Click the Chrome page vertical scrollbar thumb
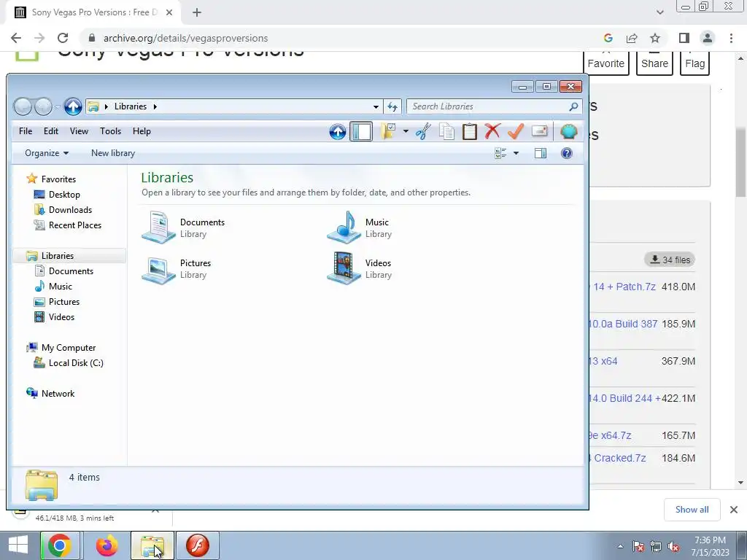The image size is (747, 560). pyautogui.click(x=741, y=162)
